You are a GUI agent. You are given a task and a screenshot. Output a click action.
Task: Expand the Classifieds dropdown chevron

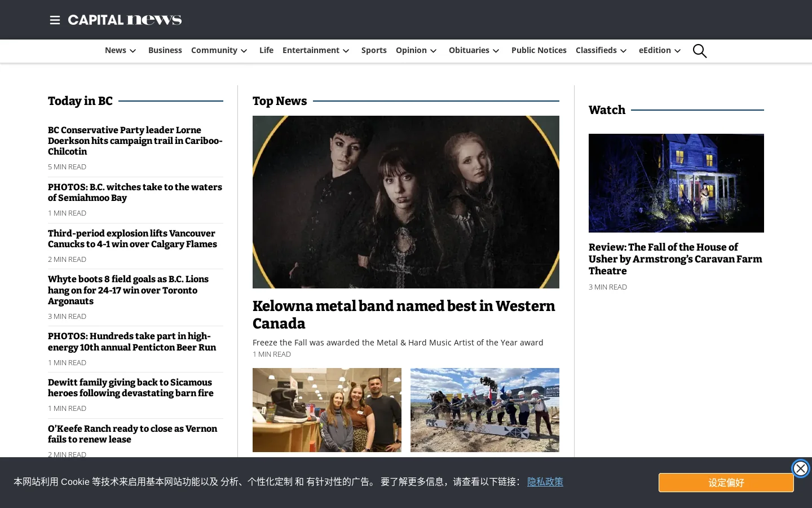[x=624, y=51]
